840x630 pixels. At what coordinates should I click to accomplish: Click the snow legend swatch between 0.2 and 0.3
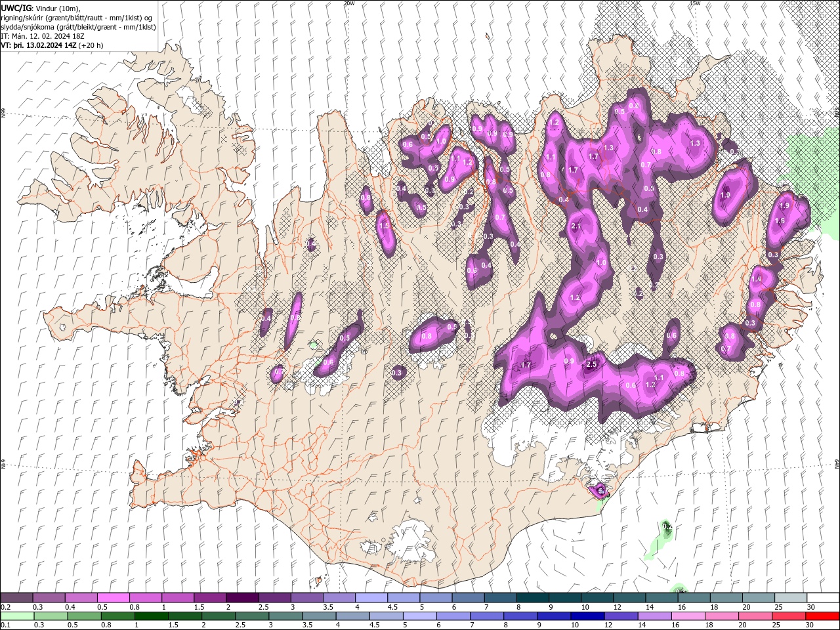point(17,598)
